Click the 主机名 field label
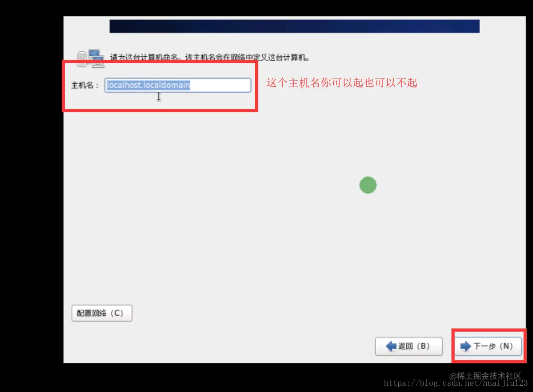This screenshot has height=392, width=533. coord(86,85)
